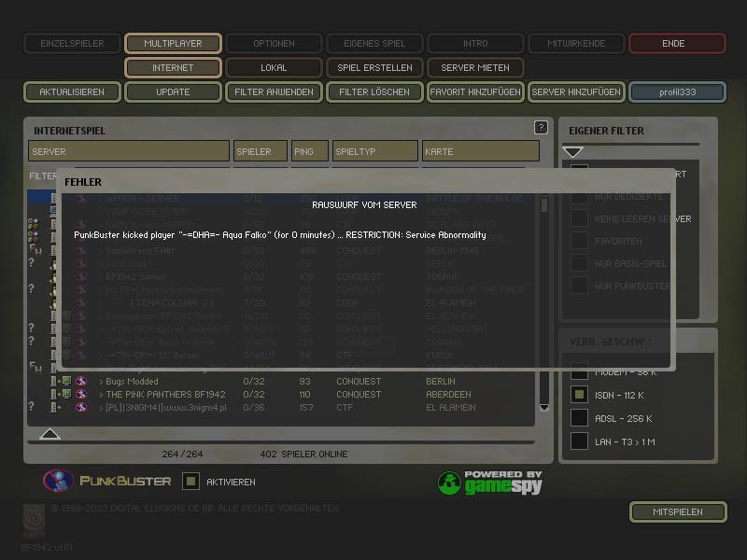Open the help question mark icon
Screen dimensions: 747x560
pos(541,128)
